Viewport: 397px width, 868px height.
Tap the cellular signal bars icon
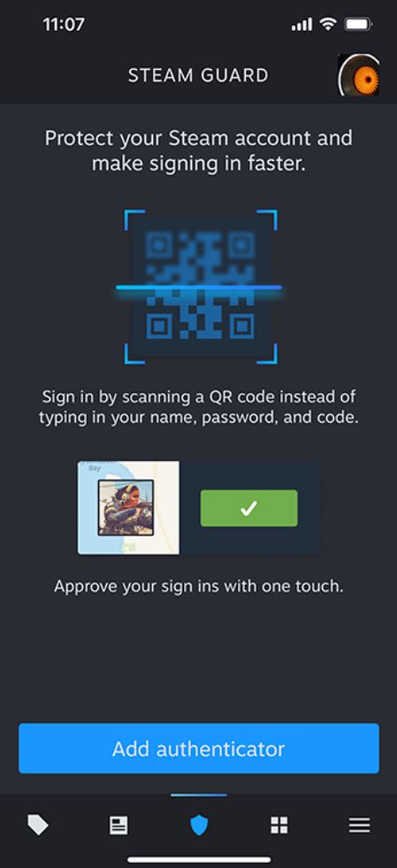coord(302,25)
